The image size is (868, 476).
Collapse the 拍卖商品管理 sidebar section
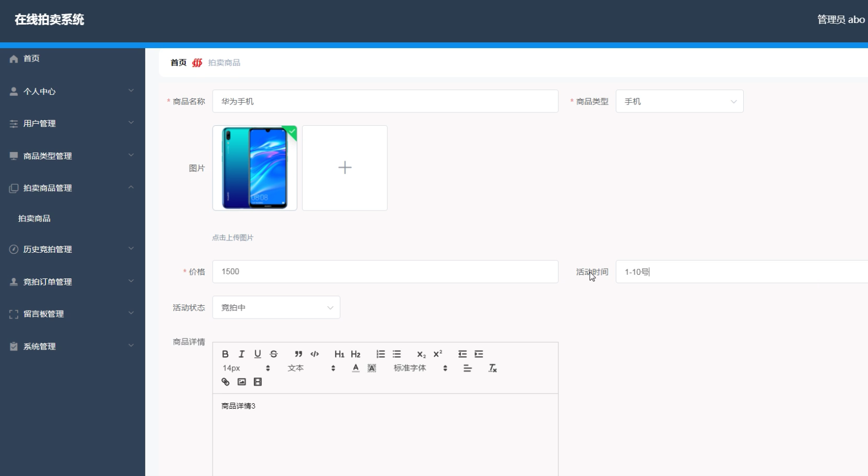pos(72,188)
